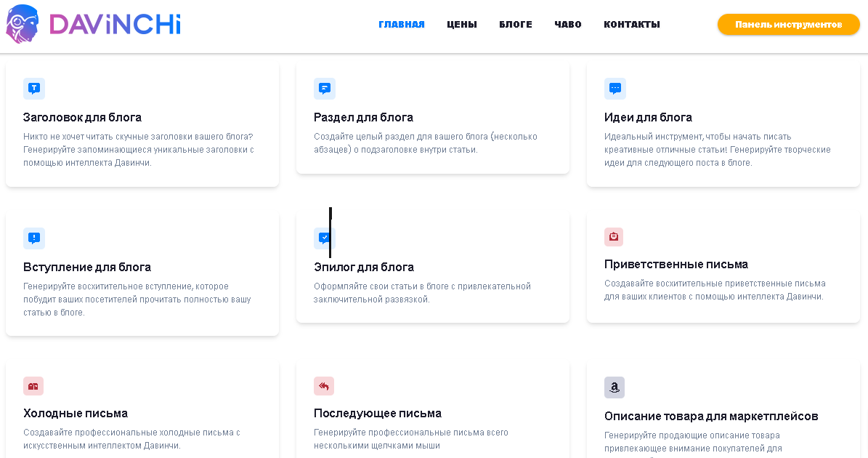Click the DAVINCHI brand wordmark

[x=115, y=24]
